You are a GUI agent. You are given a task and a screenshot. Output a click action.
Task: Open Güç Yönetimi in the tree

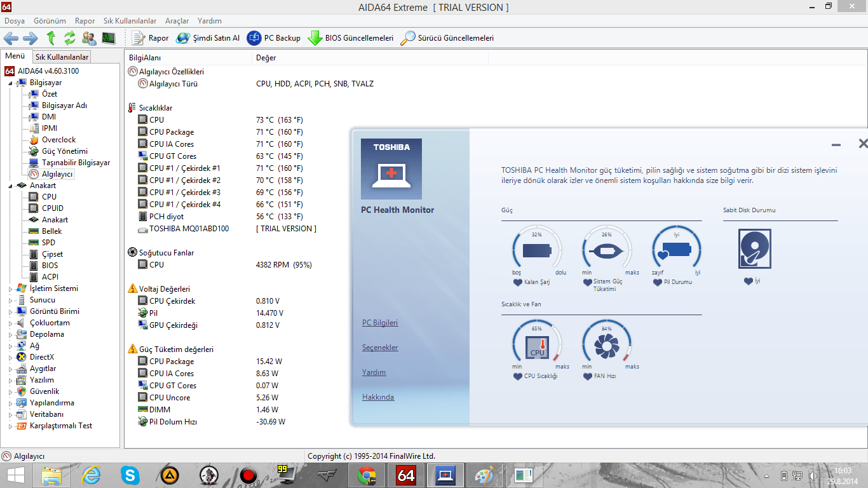(x=65, y=151)
